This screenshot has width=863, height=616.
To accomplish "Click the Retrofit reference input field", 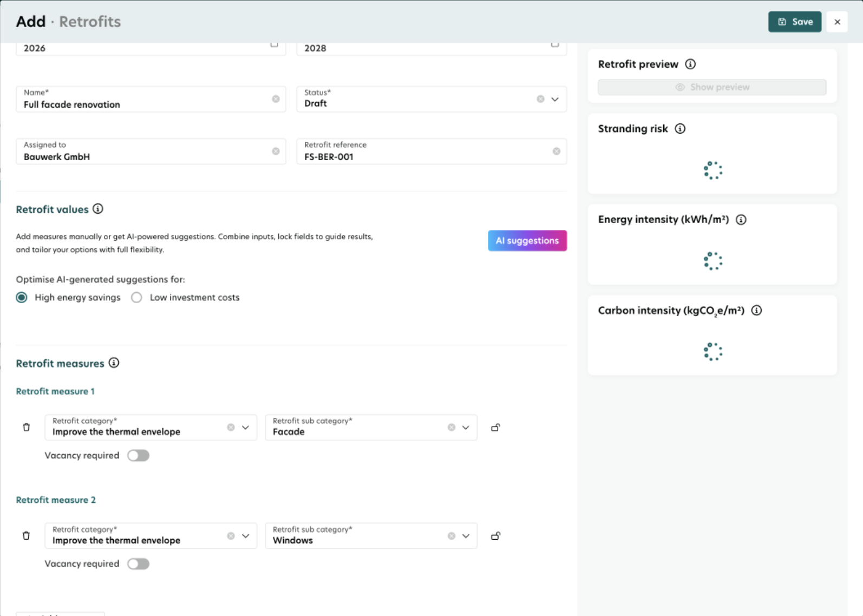I will (x=422, y=156).
